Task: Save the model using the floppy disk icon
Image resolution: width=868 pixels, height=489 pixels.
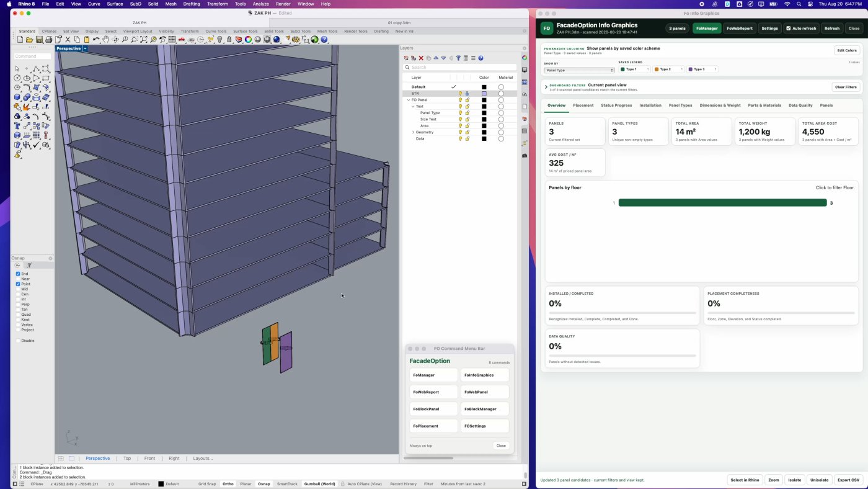Action: click(39, 40)
